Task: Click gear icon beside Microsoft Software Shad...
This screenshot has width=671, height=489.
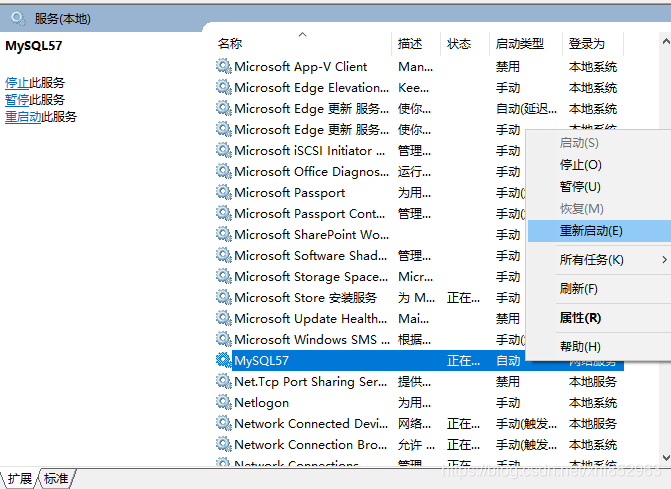Action: coord(223,255)
